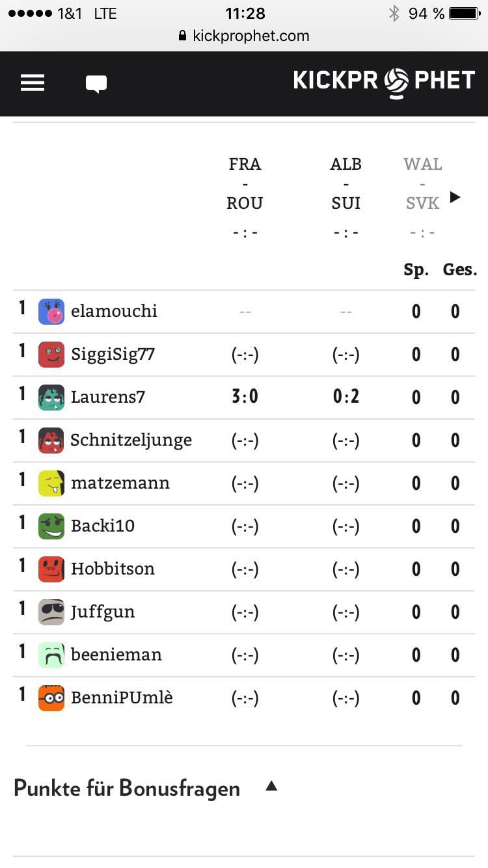Viewport: 488px width, 868px height.
Task: Tap the kickprophet.com address bar
Action: [x=244, y=36]
